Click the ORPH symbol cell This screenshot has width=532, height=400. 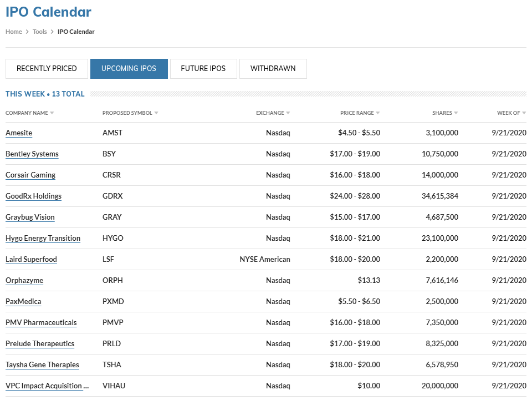coord(112,280)
